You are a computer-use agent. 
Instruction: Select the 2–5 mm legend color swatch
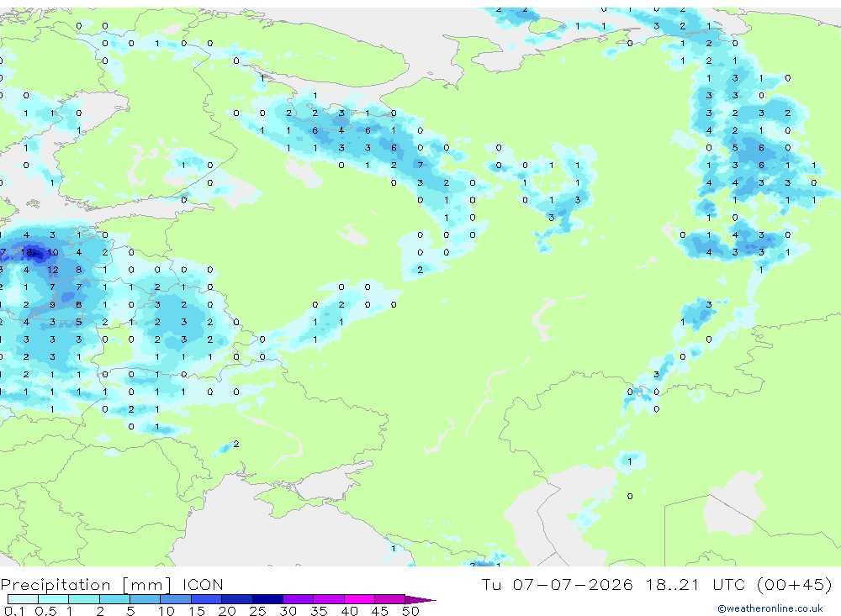(114, 599)
